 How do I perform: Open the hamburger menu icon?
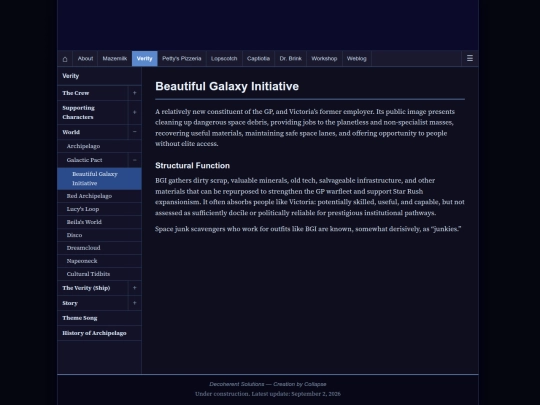point(470,59)
